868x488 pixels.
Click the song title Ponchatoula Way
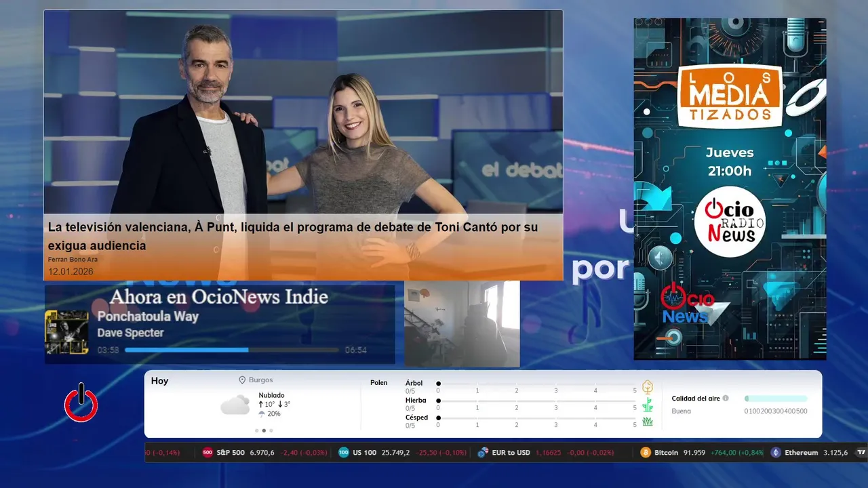tap(148, 317)
